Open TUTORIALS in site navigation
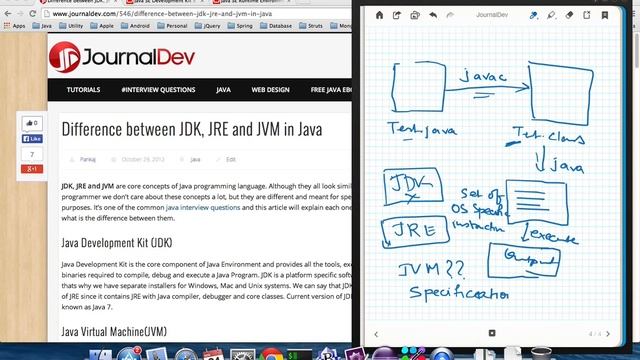This screenshot has height=360, width=640. (x=83, y=90)
